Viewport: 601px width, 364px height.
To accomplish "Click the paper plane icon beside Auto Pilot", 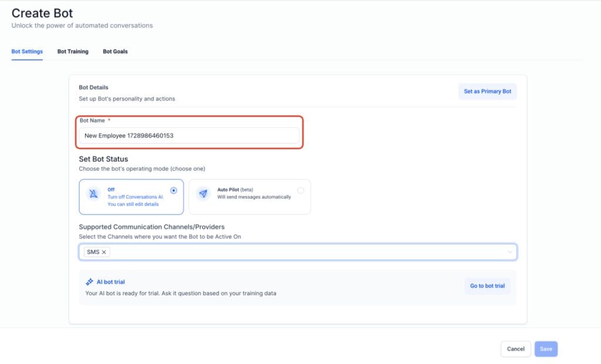I will (202, 194).
